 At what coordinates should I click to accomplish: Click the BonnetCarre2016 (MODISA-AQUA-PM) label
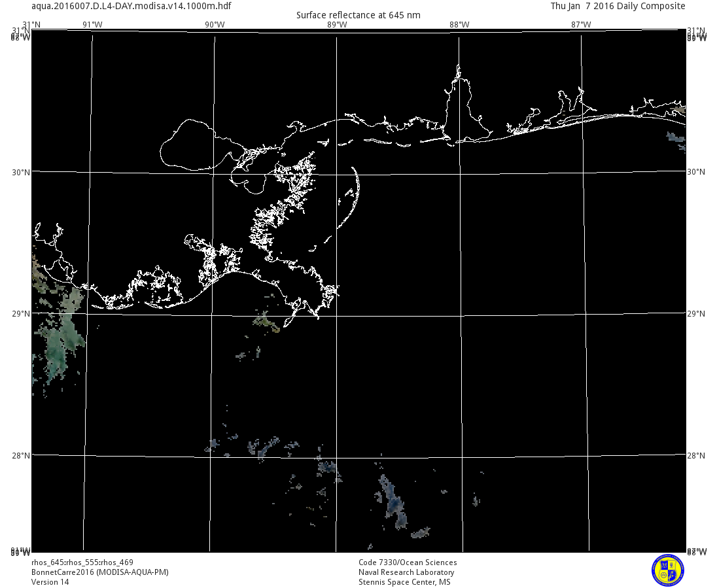(x=100, y=572)
